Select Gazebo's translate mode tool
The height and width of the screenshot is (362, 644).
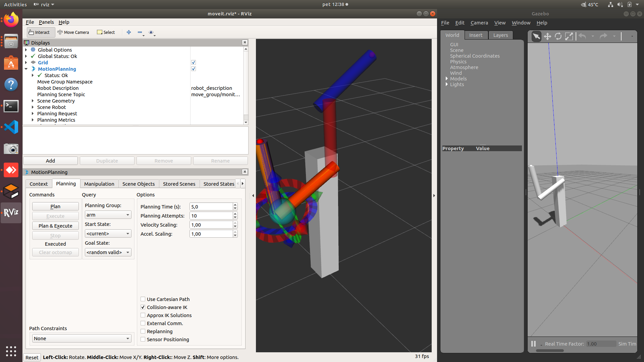[547, 36]
